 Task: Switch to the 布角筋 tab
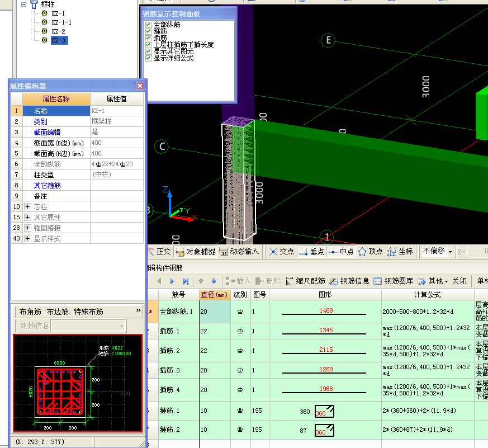[30, 312]
